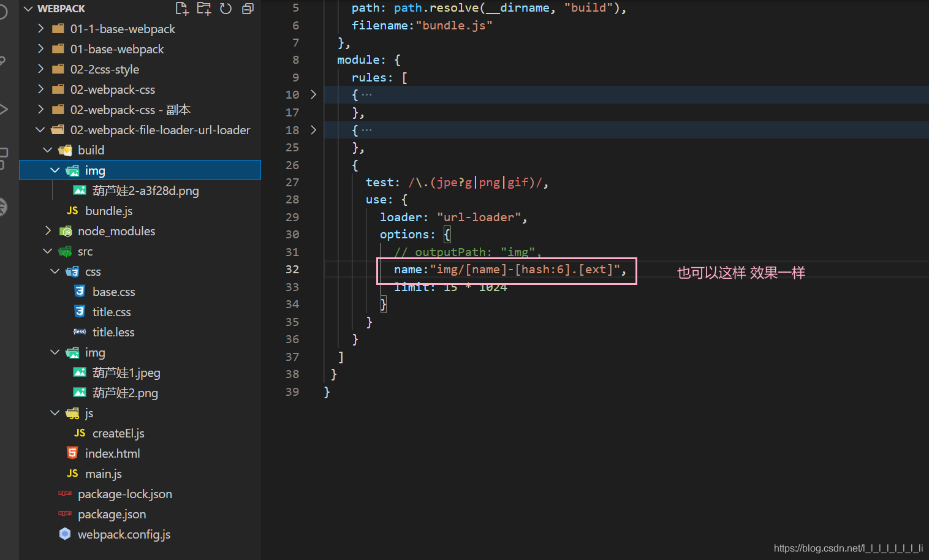Click the New Folder icon in Explorer toolbar
Screen dimensions: 929x560
[x=203, y=8]
